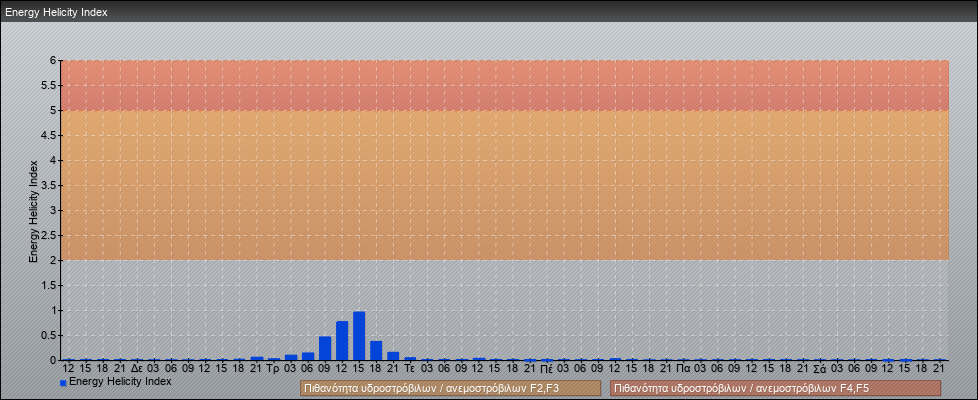
Task: Click the Energy Helicity Index title bar
Action: tap(57, 12)
